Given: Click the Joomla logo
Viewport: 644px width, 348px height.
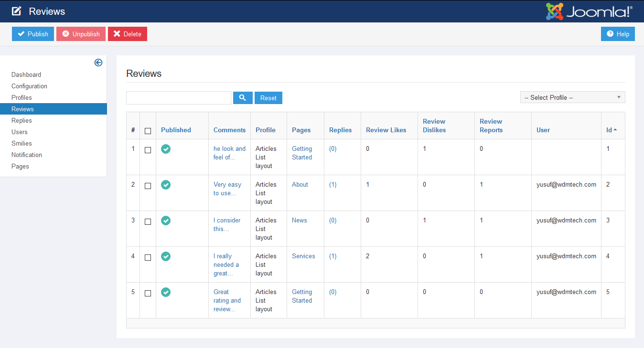Looking at the screenshot, I should 590,11.
